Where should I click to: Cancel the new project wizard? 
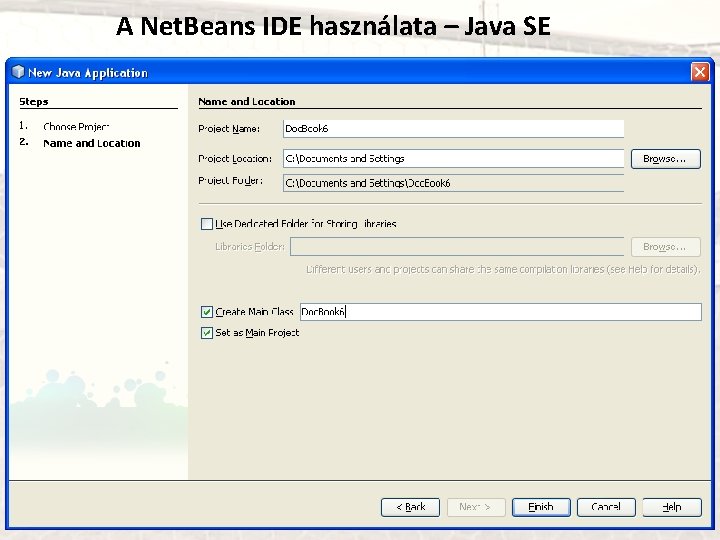[x=607, y=507]
